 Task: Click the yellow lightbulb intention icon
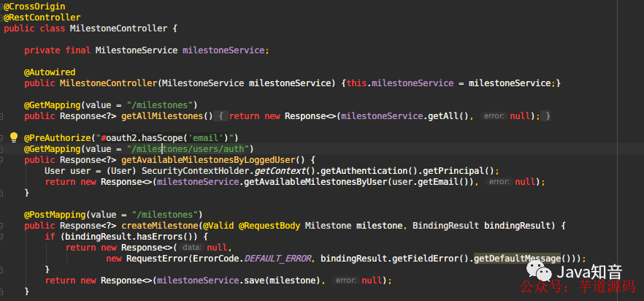point(14,137)
